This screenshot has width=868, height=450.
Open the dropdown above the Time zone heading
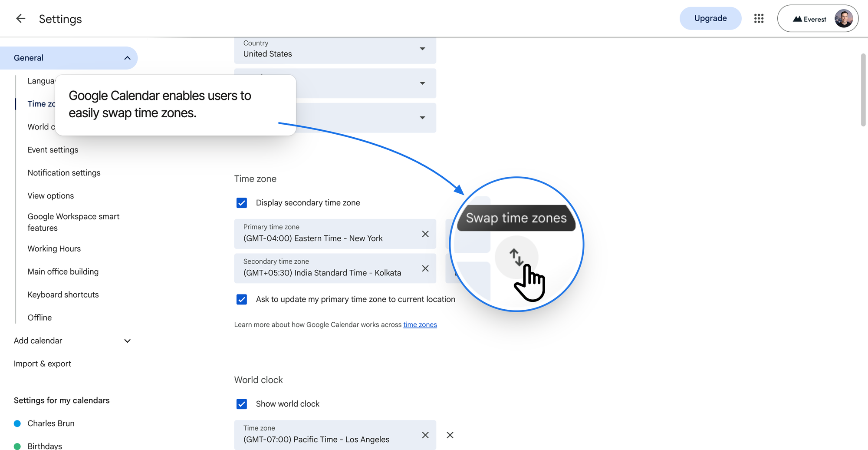tap(335, 118)
